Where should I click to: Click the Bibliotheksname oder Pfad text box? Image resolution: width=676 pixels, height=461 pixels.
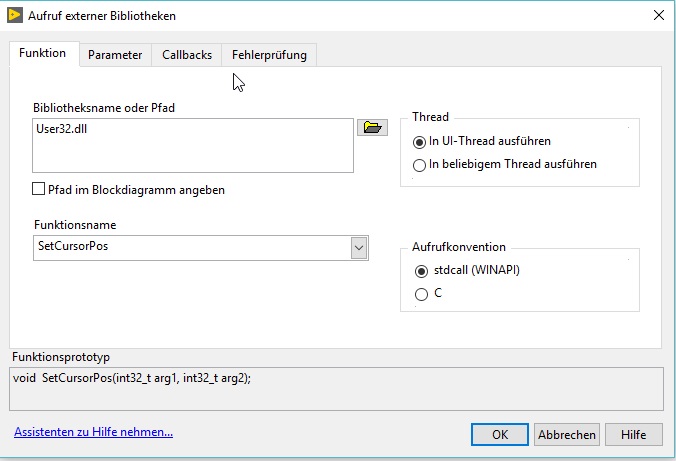(193, 146)
